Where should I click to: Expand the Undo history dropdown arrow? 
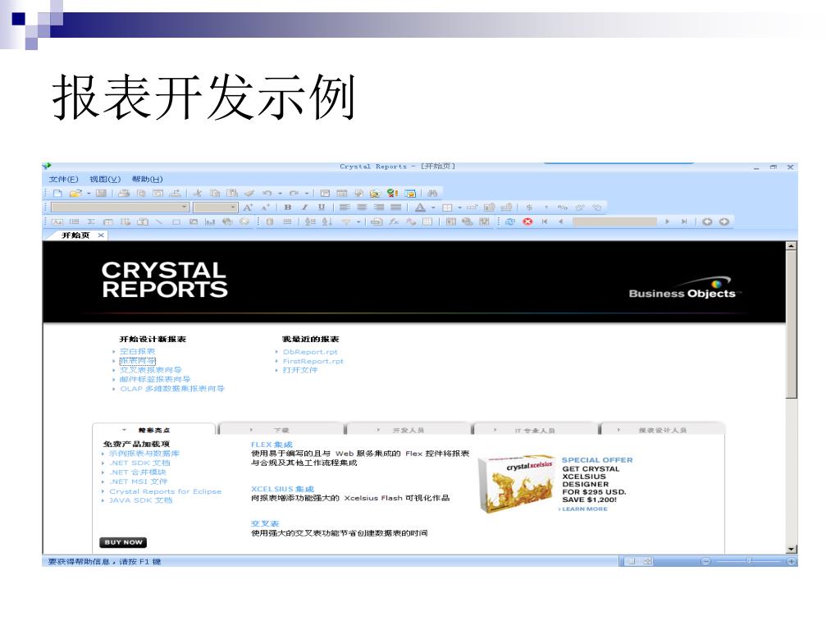280,194
